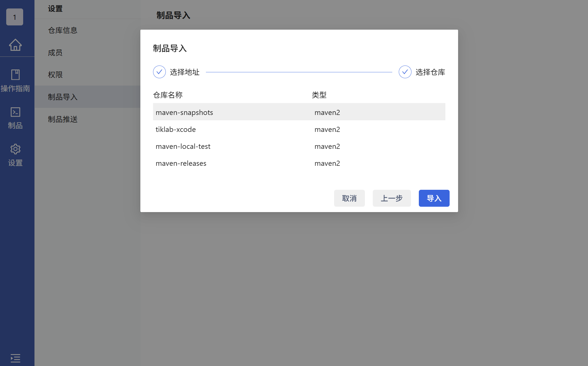Click the home icon in sidebar
The height and width of the screenshot is (366, 588).
[x=15, y=45]
